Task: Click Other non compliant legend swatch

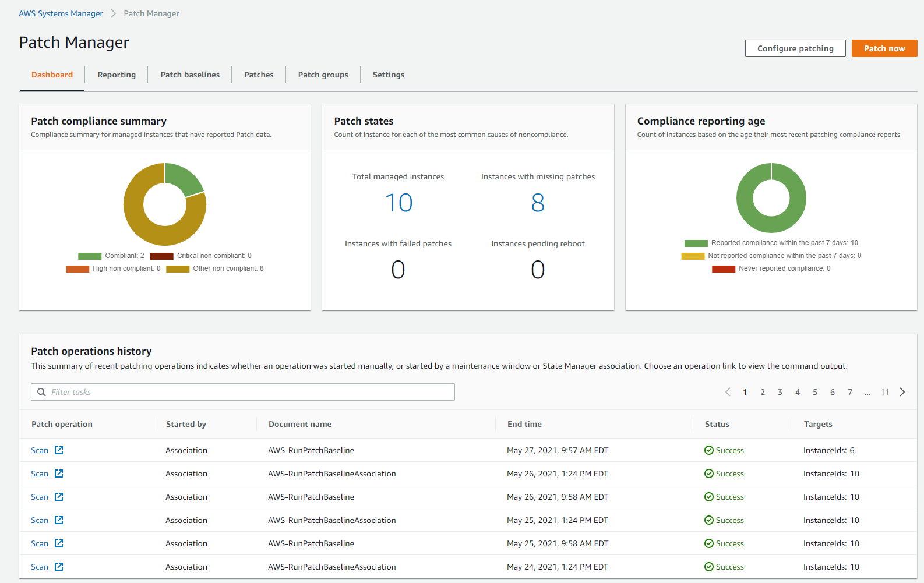Action: (x=178, y=268)
